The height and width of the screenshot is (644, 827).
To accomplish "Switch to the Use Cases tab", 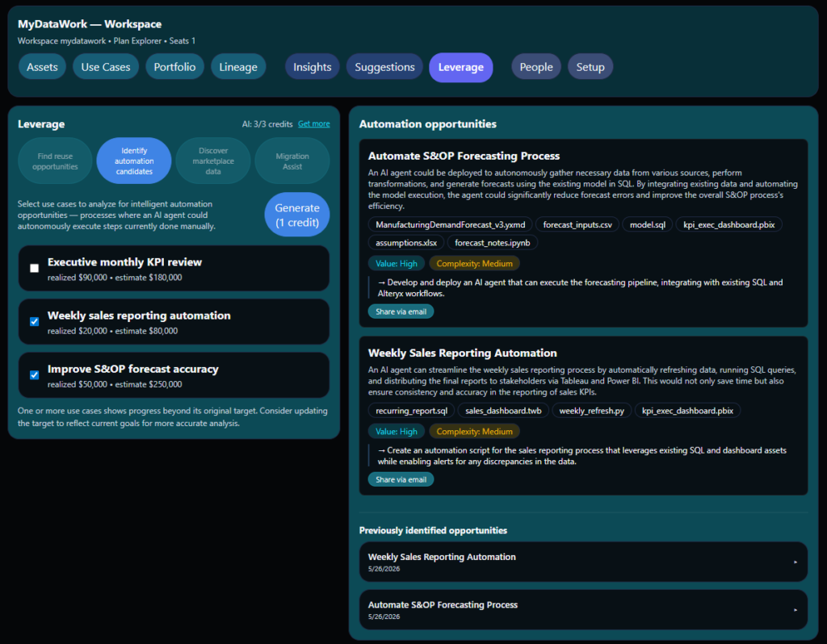I will 106,67.
